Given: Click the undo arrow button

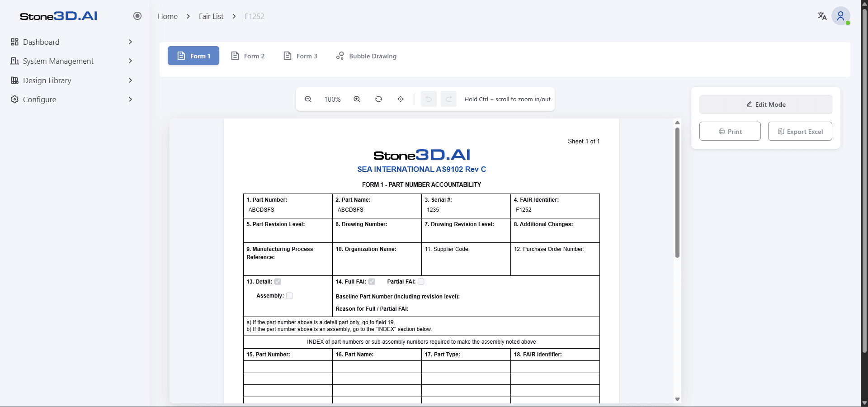Looking at the screenshot, I should 429,99.
